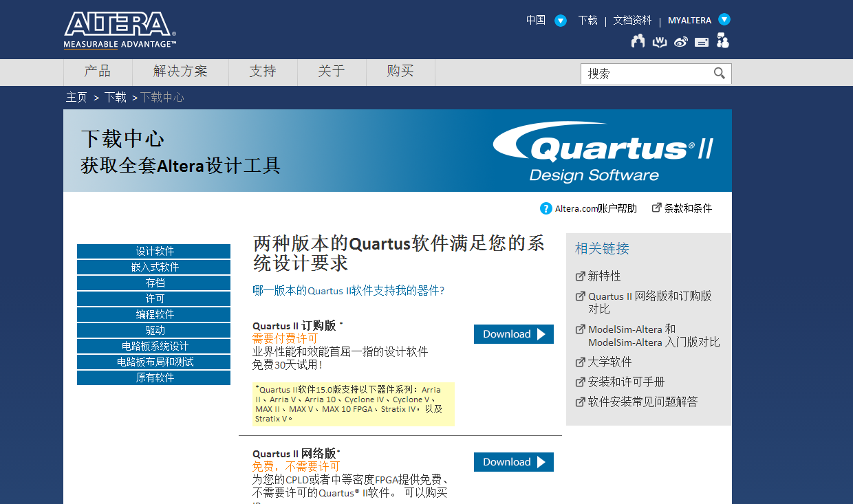Select 嵌入式软件 in the sidebar
This screenshot has width=853, height=504.
point(154,267)
